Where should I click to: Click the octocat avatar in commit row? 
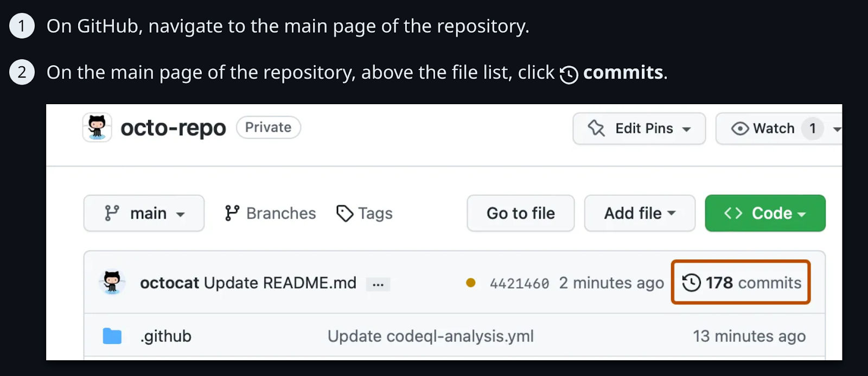pyautogui.click(x=112, y=282)
